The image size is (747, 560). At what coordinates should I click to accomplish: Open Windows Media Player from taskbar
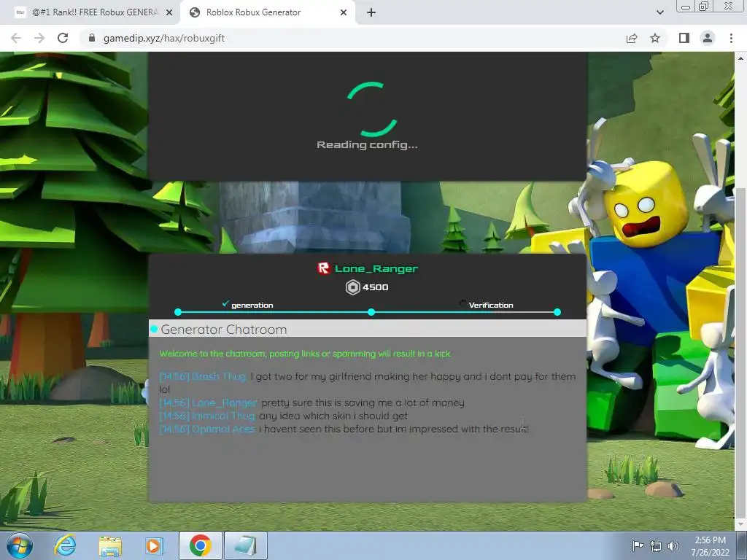[x=154, y=545]
